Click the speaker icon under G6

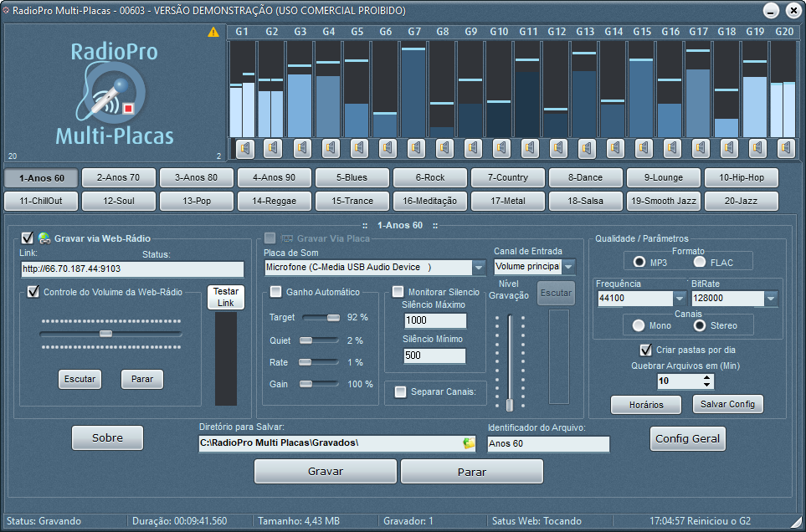pos(388,148)
